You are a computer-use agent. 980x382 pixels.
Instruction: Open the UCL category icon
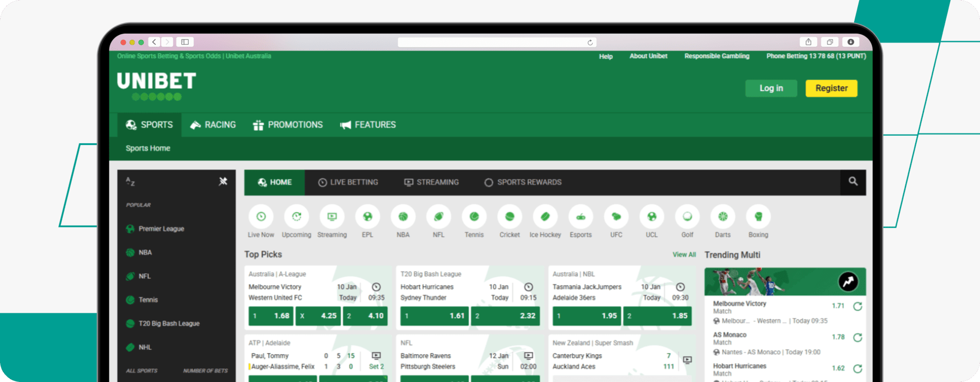(x=652, y=216)
